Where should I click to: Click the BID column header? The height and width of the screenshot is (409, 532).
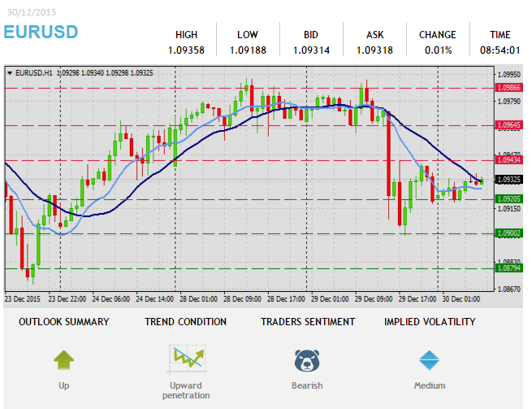(x=311, y=35)
